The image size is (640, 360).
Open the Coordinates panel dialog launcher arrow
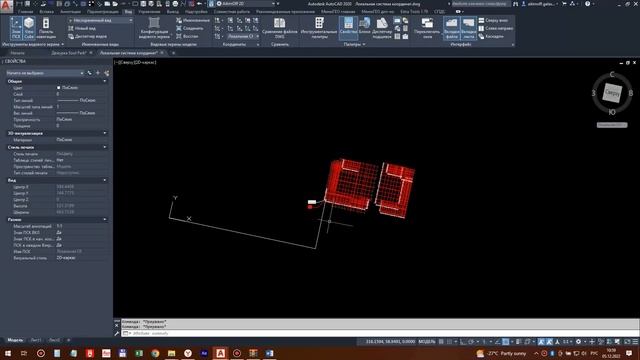(x=258, y=44)
